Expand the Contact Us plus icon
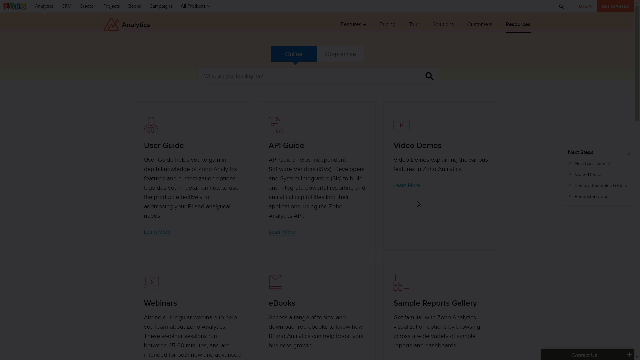The image size is (640, 360). tap(629, 355)
